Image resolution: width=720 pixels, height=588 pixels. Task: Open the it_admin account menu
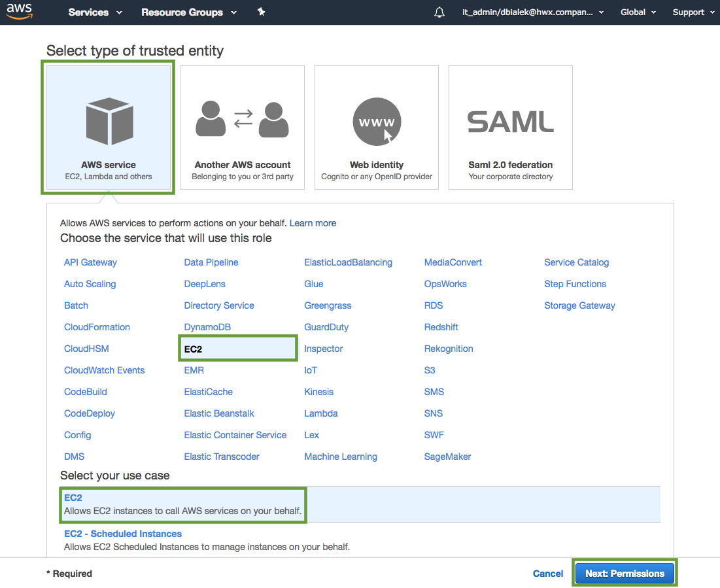(533, 12)
